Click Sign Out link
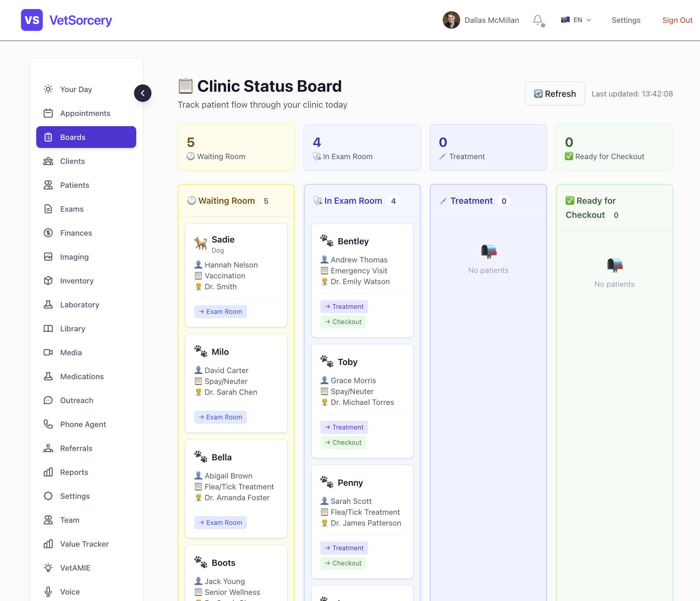The height and width of the screenshot is (601, 700). (677, 20)
